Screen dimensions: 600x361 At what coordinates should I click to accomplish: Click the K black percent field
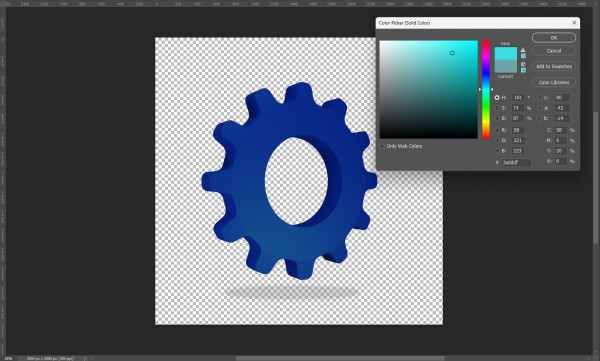point(561,161)
